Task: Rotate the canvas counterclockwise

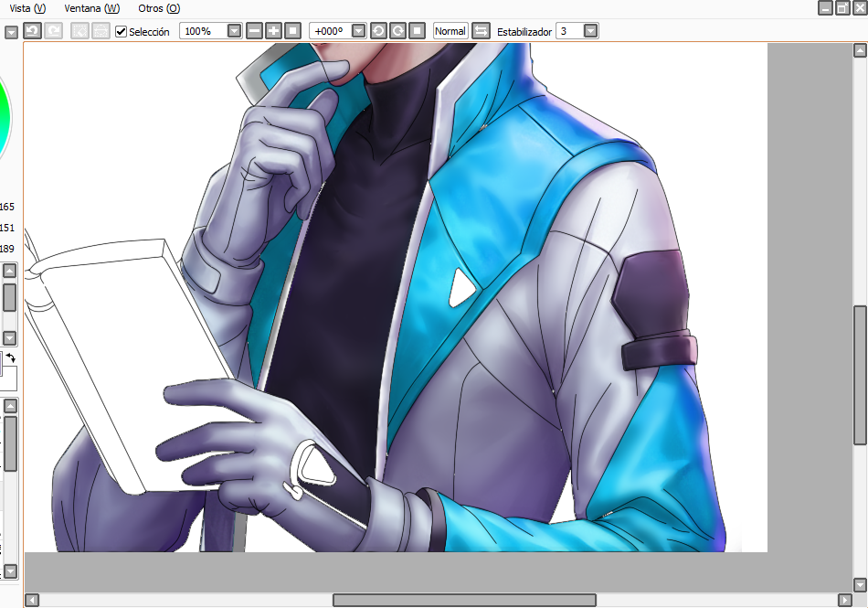Action: 378,31
